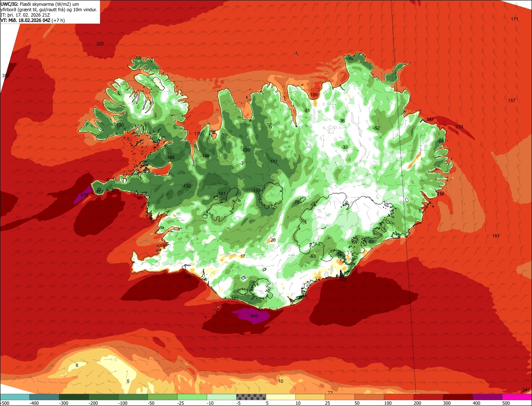Click the 500 label on the legend

coord(505,403)
